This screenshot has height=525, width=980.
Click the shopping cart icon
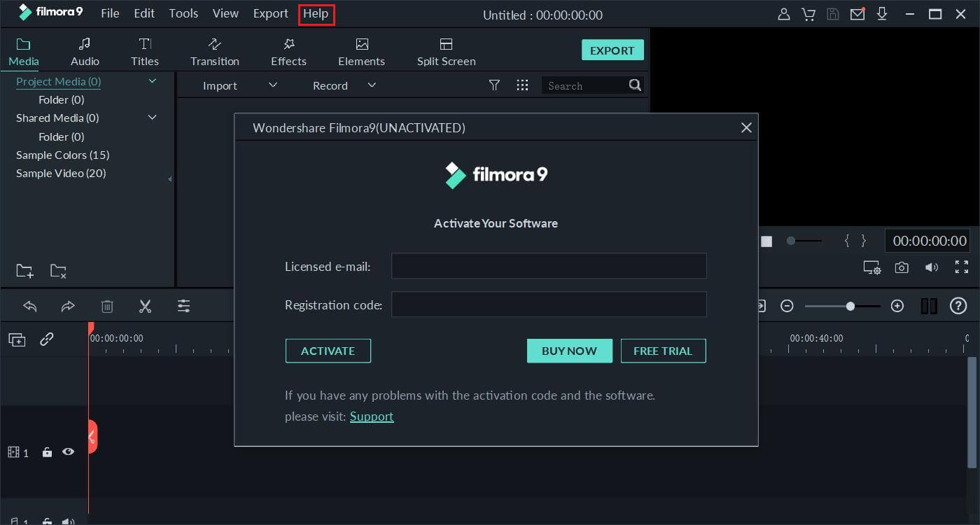click(808, 14)
